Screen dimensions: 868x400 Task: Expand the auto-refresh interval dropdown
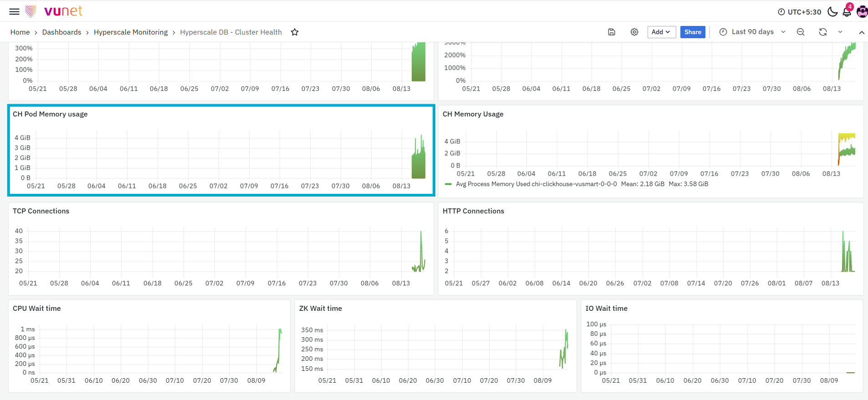point(840,32)
